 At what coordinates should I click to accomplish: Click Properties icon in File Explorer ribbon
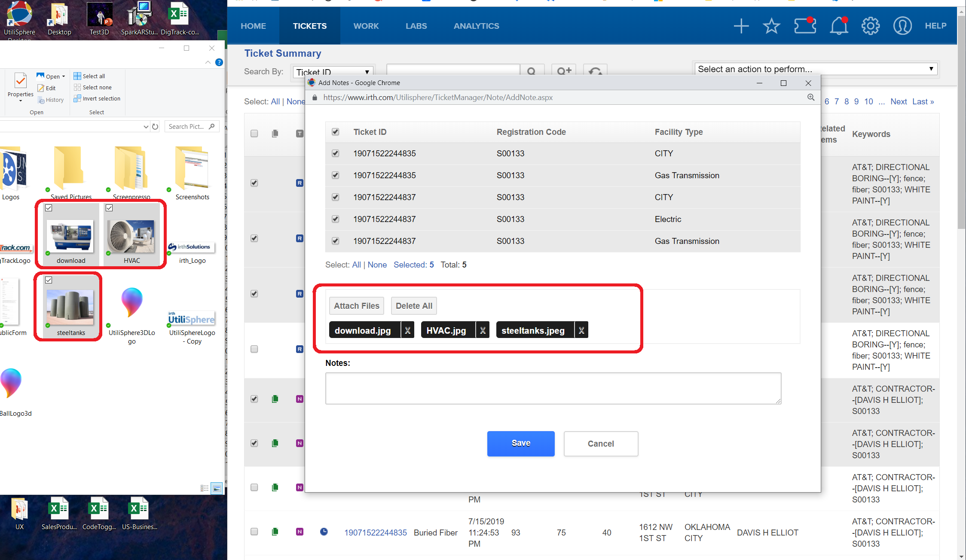[20, 81]
